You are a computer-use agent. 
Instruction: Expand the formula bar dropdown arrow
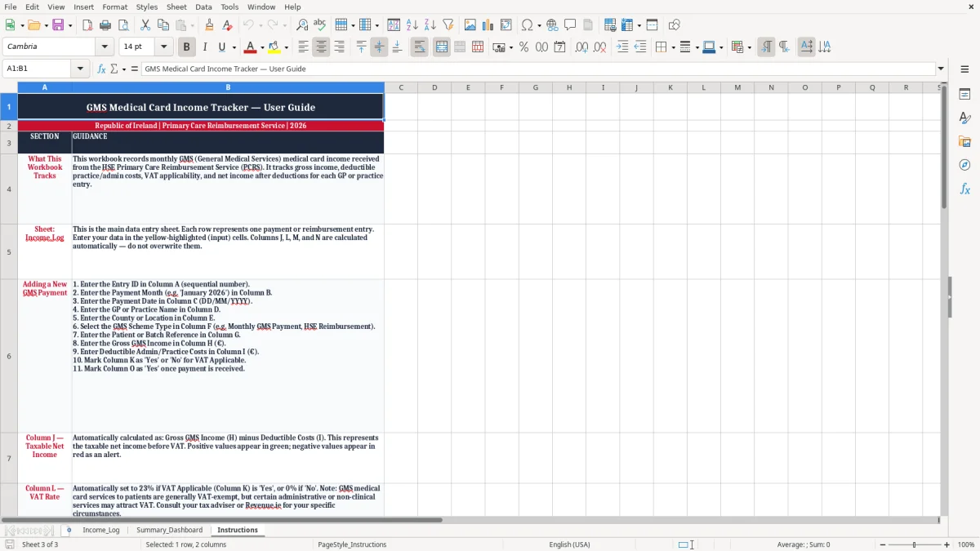point(941,69)
